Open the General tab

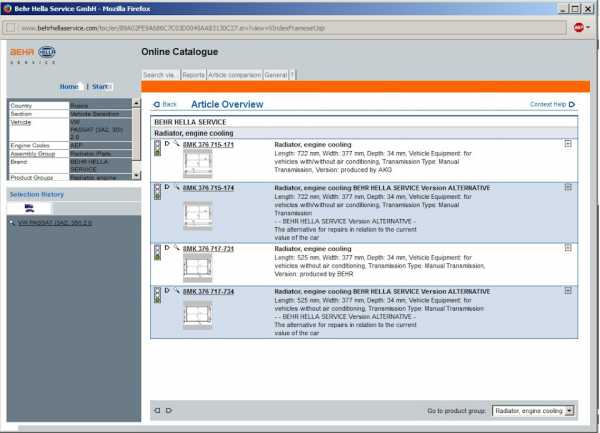(276, 74)
